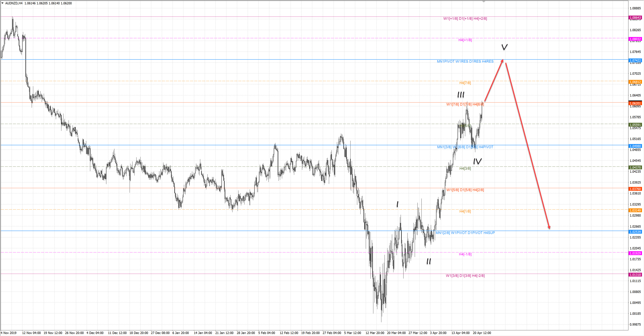Click the H4[7/8] orange level label
The image size is (644, 336).
(x=465, y=83)
